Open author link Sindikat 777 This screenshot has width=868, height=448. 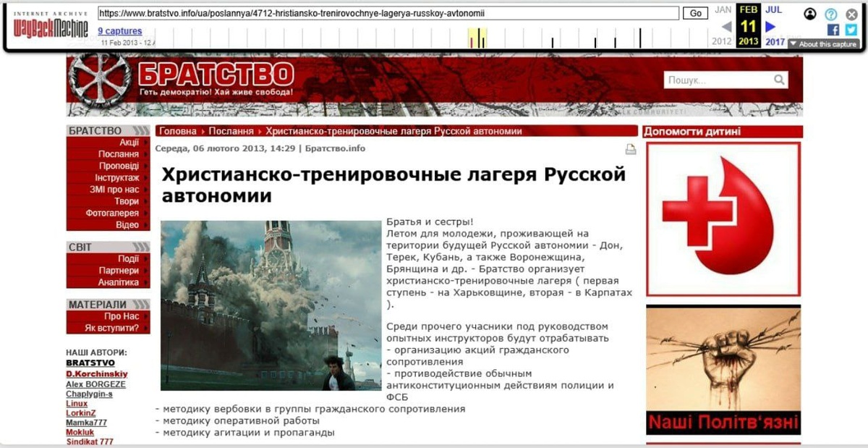click(90, 441)
